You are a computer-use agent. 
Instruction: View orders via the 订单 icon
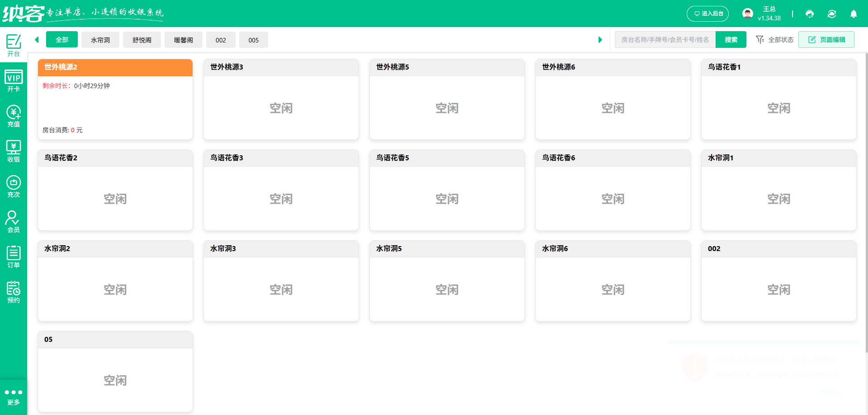click(x=14, y=256)
